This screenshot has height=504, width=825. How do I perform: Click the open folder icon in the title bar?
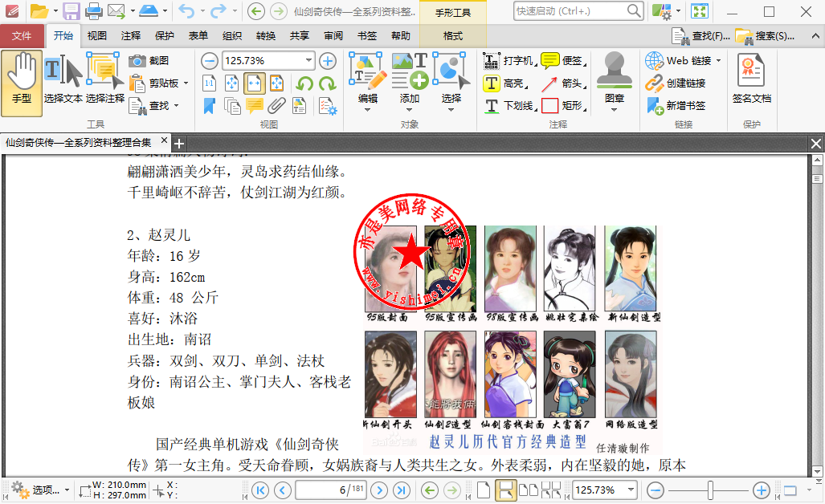coord(39,11)
